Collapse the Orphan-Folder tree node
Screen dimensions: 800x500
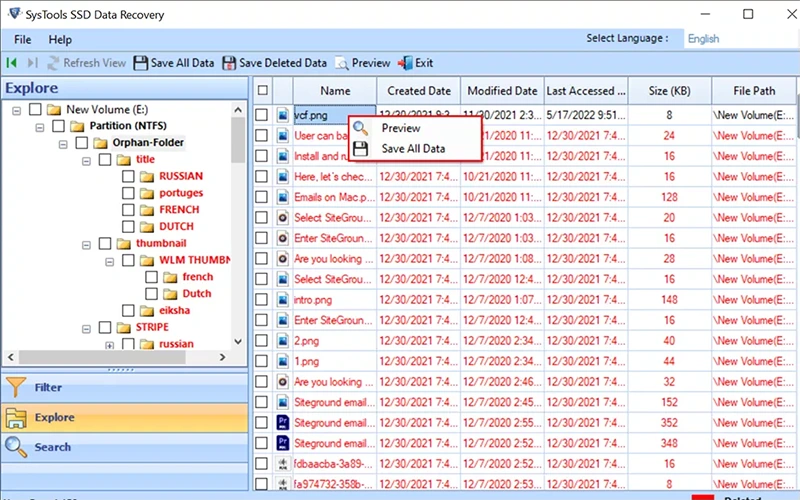coord(63,144)
